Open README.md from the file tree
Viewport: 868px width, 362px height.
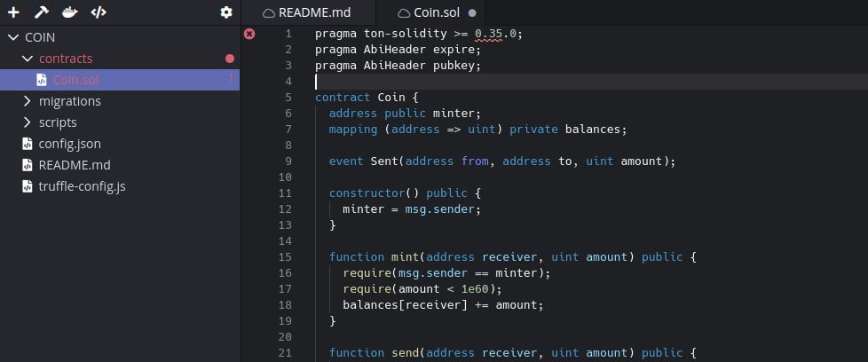point(75,165)
